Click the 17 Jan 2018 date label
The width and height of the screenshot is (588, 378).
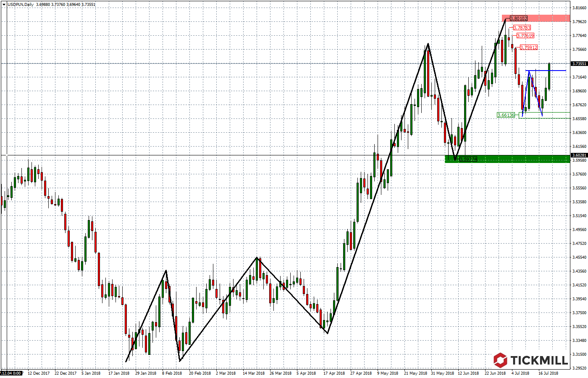(119, 373)
